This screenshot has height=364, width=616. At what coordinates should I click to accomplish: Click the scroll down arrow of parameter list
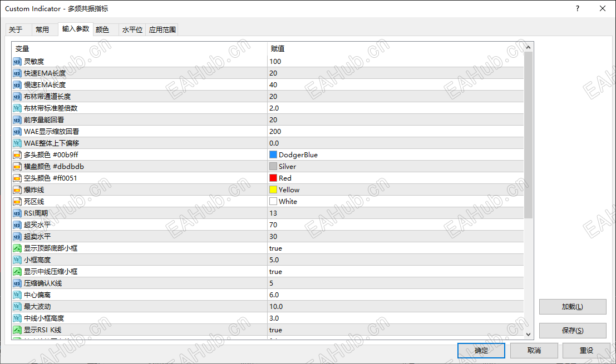pyautogui.click(x=529, y=335)
